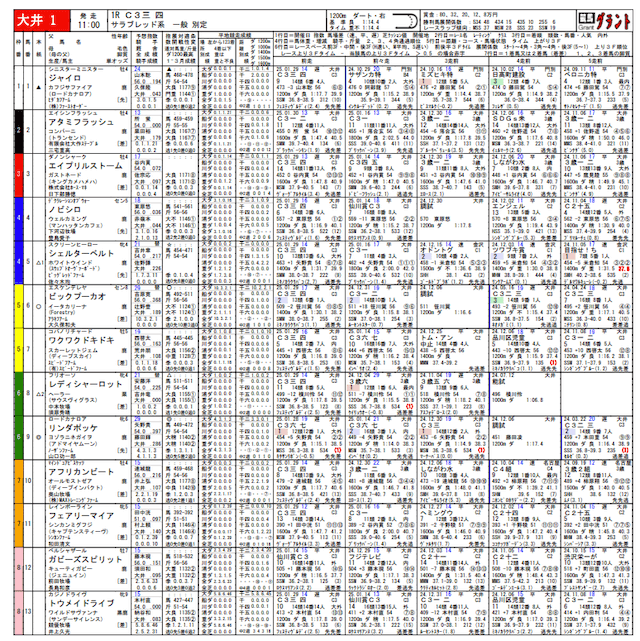Click the blue frame cell of ノビシロ
Viewport: 640px width, 641px height.
coord(18,218)
